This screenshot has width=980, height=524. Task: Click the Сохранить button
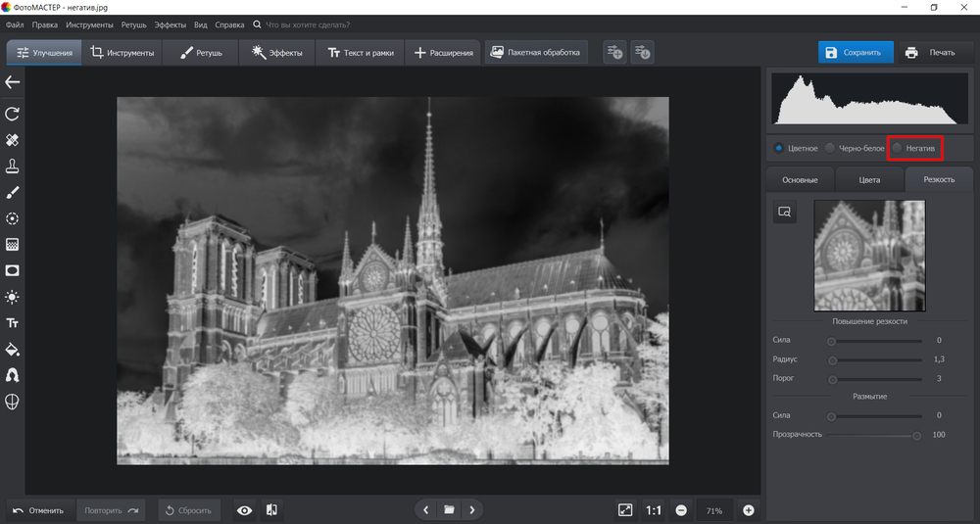(856, 53)
